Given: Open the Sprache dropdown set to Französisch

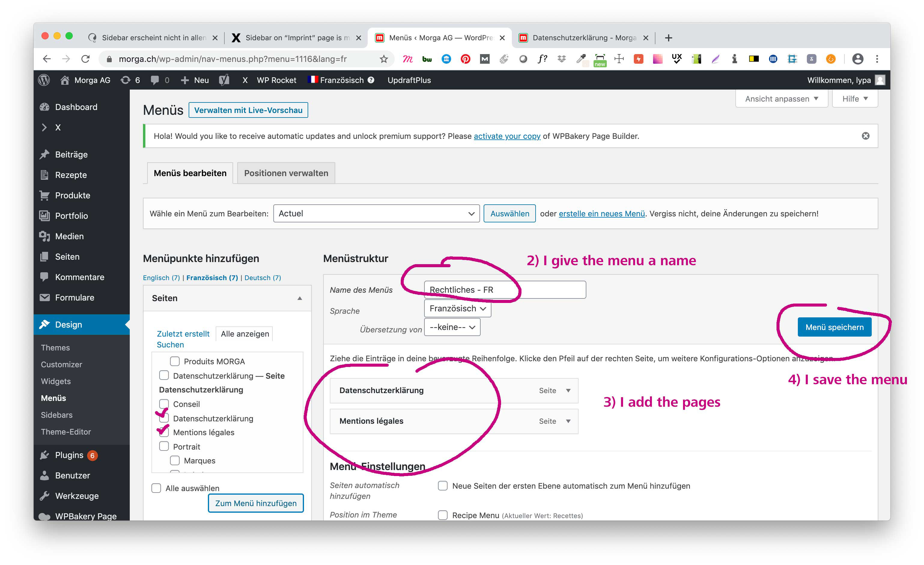Looking at the screenshot, I should [x=457, y=308].
